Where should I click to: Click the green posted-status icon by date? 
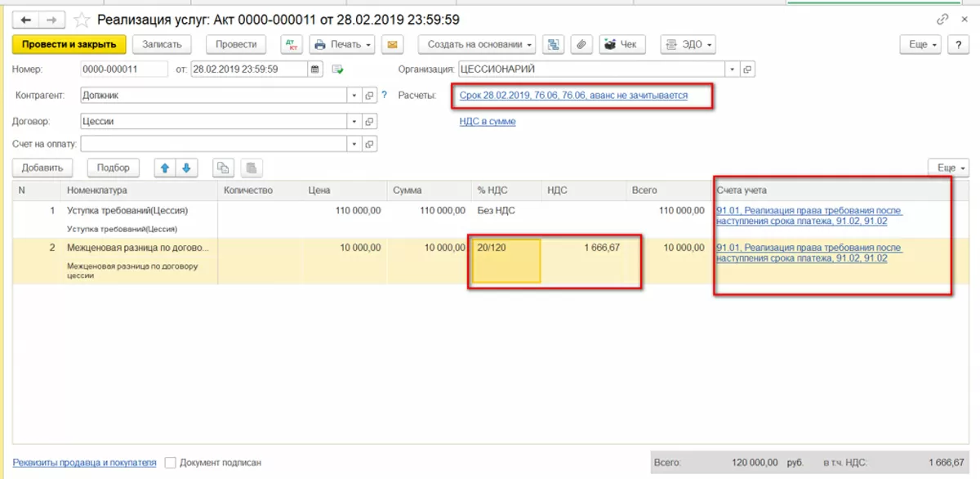pos(338,69)
